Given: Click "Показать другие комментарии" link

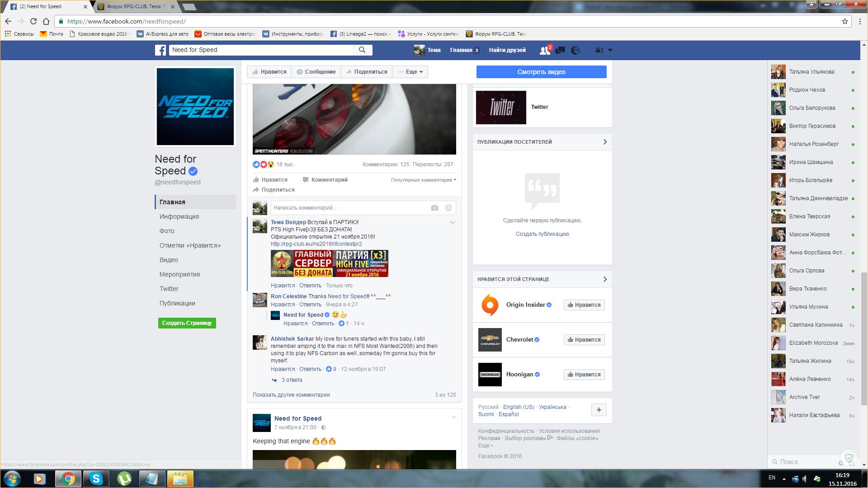Looking at the screenshot, I should click(291, 395).
